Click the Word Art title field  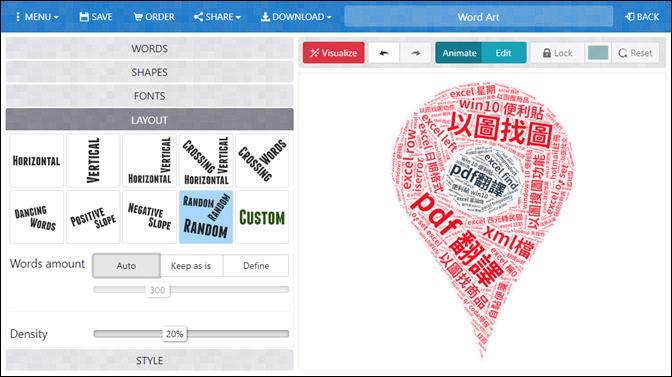[x=478, y=17]
